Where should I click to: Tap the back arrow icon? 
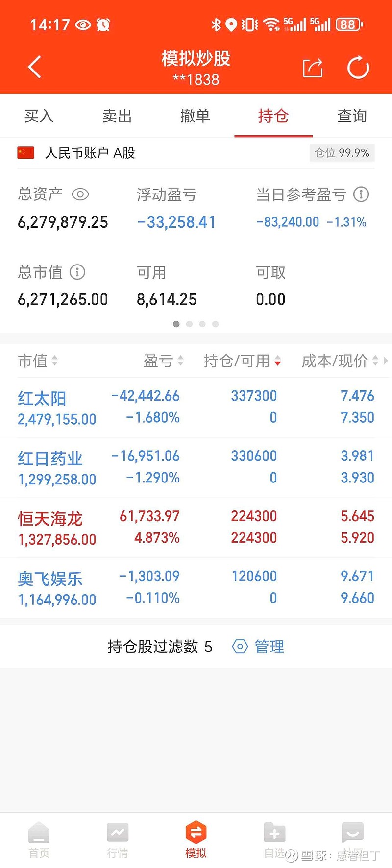35,67
